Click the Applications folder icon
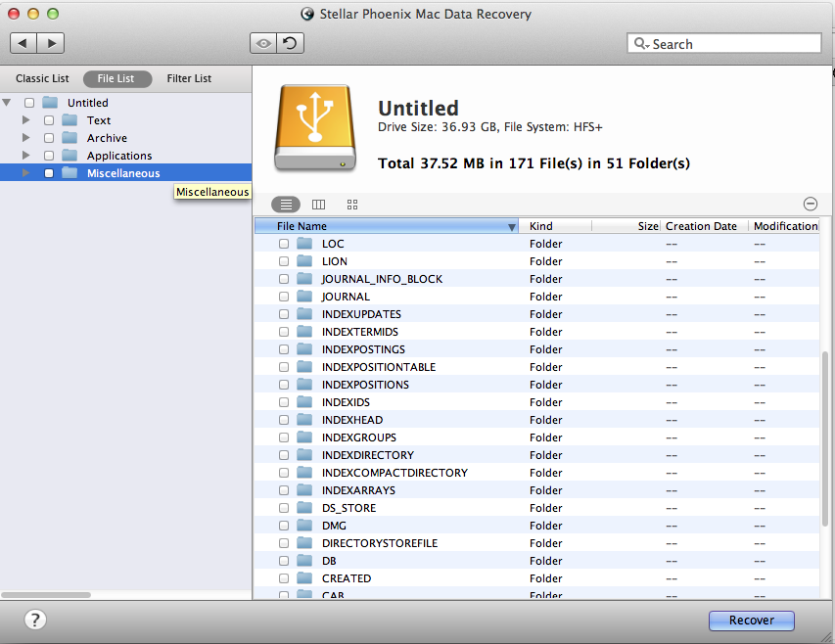Image resolution: width=835 pixels, height=644 pixels. coord(70,155)
